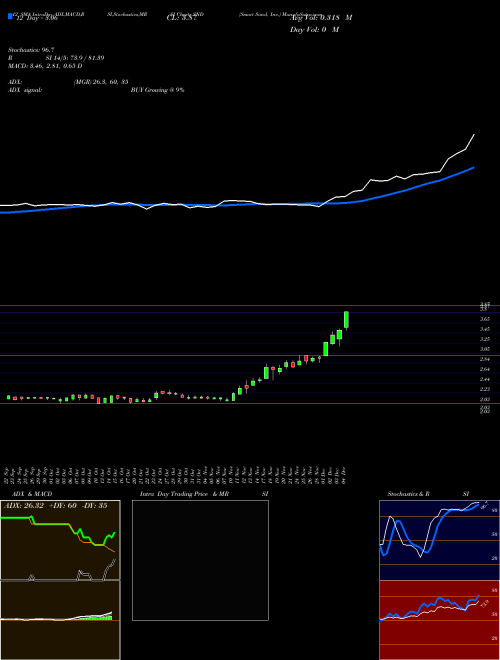Click the 'Intra Day Trading Price & MR' title
This screenshot has height=660, width=500.
click(x=184, y=494)
